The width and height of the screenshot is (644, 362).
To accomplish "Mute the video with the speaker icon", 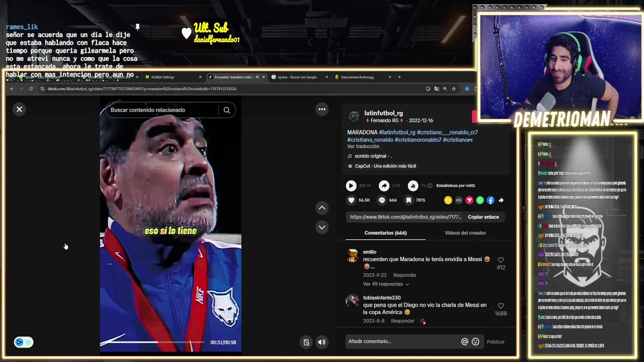I will point(322,342).
